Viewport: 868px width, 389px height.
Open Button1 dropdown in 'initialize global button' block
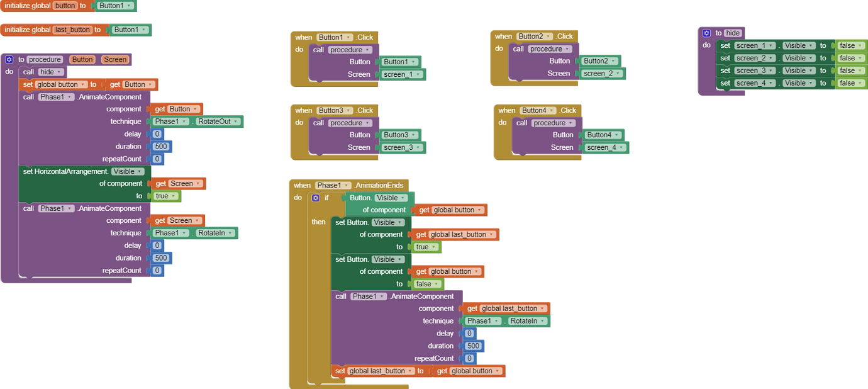point(116,6)
